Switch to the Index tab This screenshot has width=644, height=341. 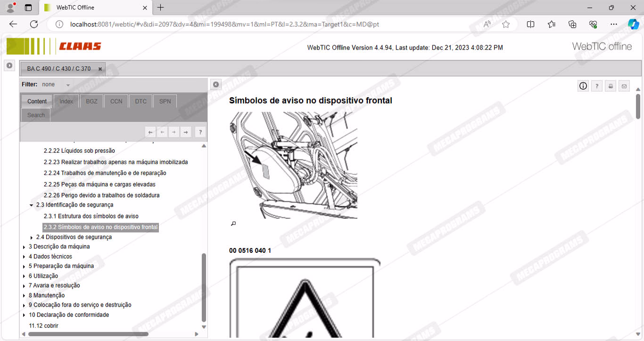point(66,101)
